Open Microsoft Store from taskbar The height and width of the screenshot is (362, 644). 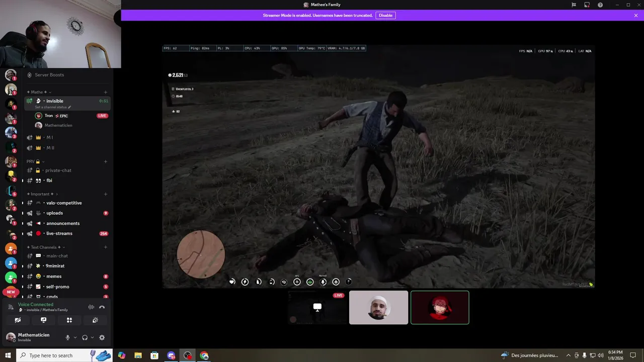[x=154, y=355]
